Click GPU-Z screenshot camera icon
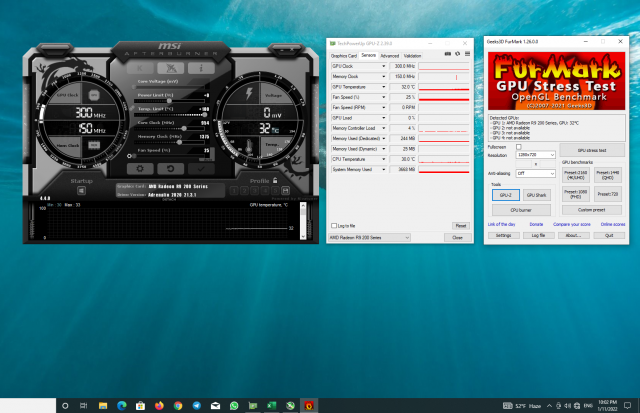Viewport: 640px width, 413px height. (448, 54)
